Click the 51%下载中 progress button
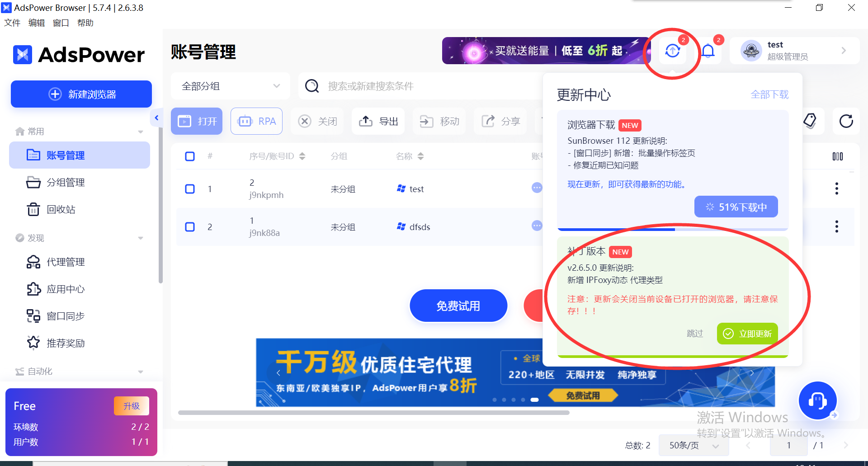 (x=736, y=207)
